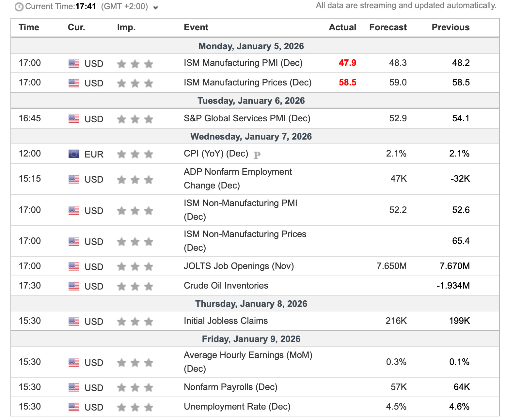
Task: Click importance stars for S&P Global Services PMI
Action: pyautogui.click(x=135, y=119)
